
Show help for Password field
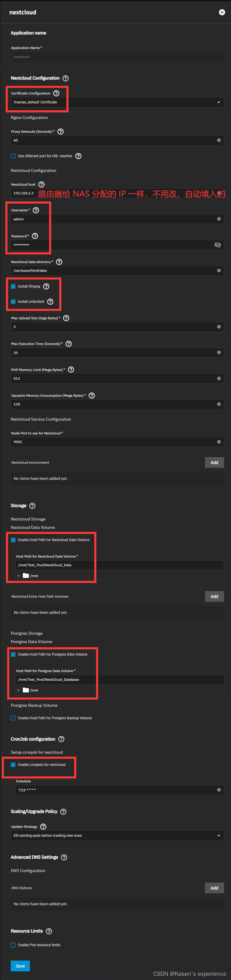[x=35, y=236]
